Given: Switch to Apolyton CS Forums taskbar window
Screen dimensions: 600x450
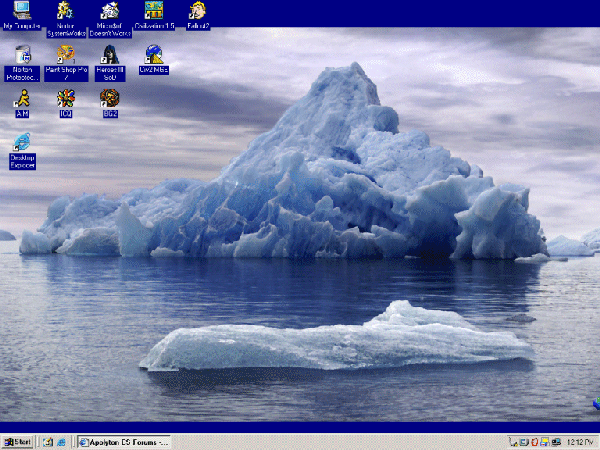Looking at the screenshot, I should [x=124, y=442].
